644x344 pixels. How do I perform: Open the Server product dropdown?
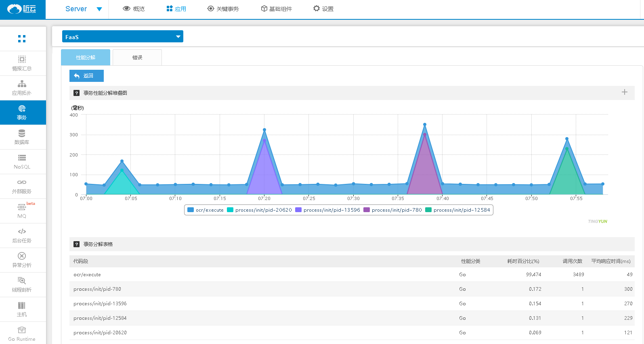[x=83, y=9]
